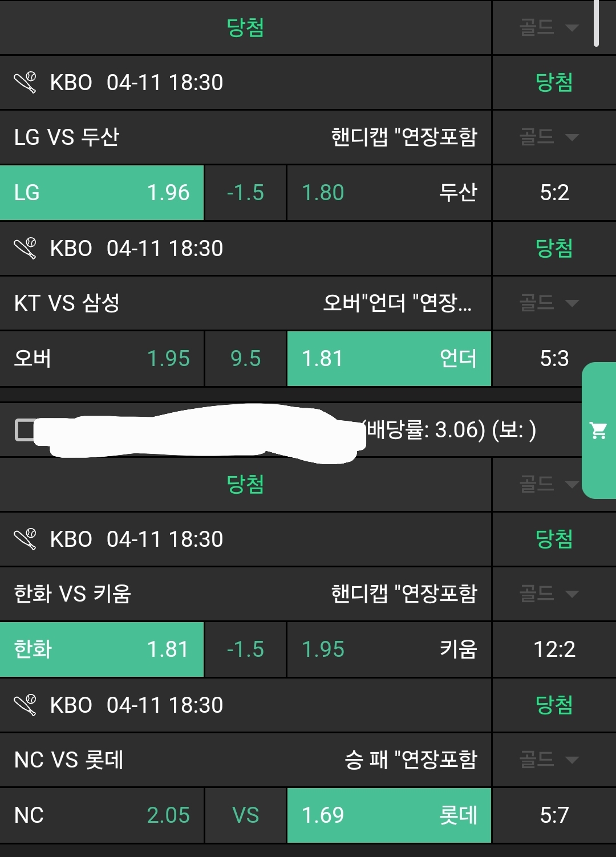The image size is (616, 857).
Task: Click baseball icon above 한화 VS 키움 row
Action: pyautogui.click(x=25, y=539)
